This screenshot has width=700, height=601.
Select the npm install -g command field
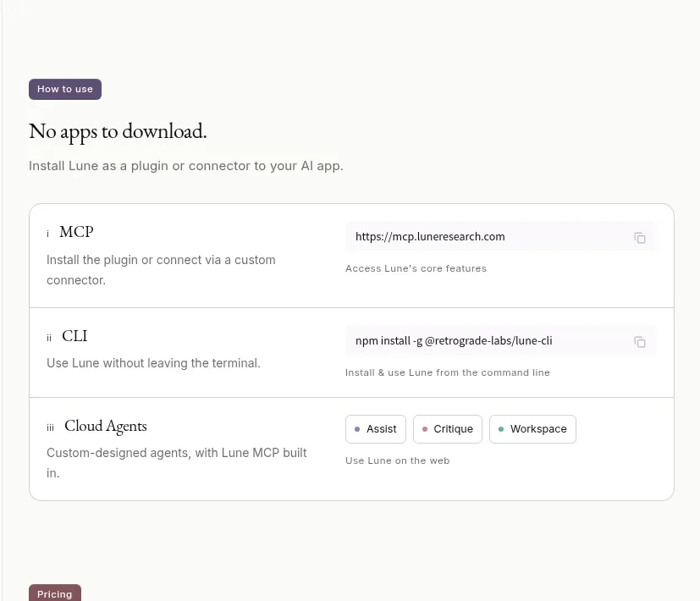pyautogui.click(x=501, y=340)
